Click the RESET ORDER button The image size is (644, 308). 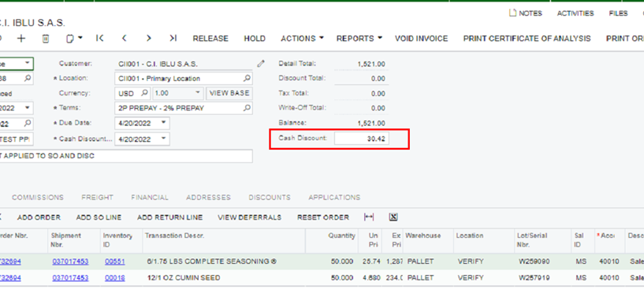[x=323, y=217]
